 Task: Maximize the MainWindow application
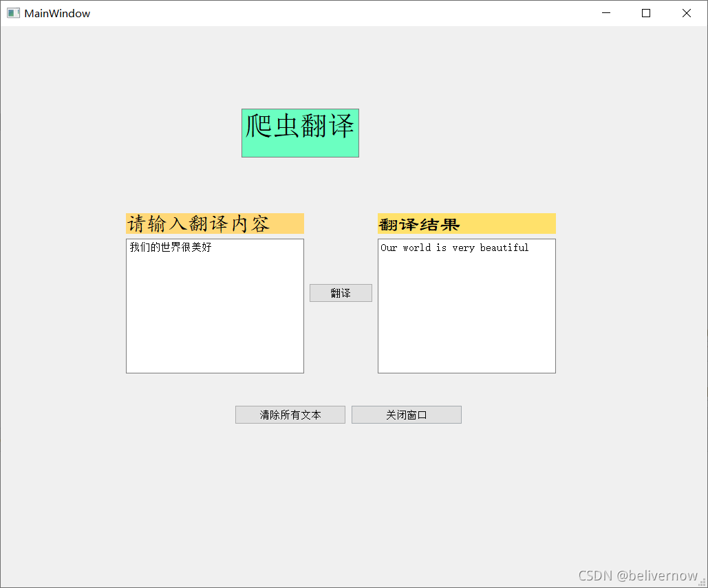click(x=645, y=12)
